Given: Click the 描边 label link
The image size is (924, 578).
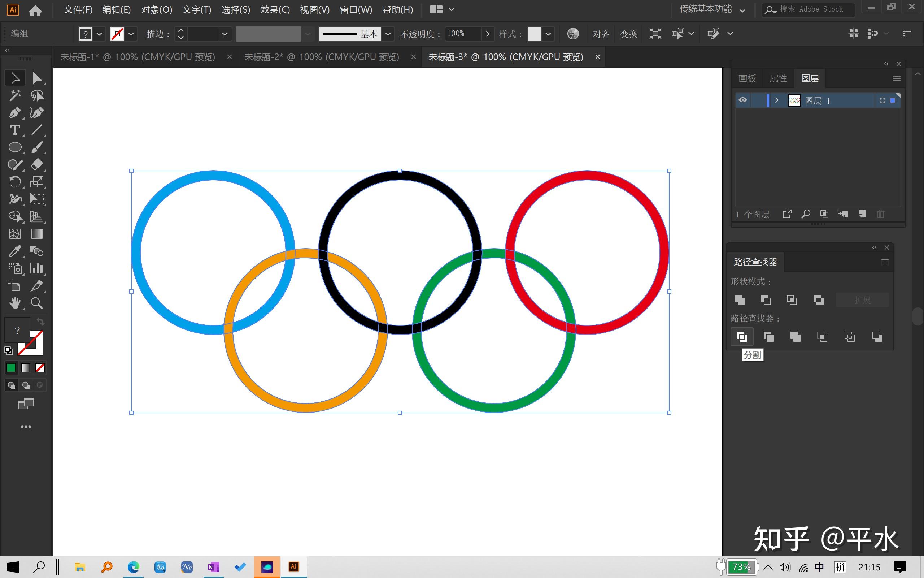Looking at the screenshot, I should 158,34.
